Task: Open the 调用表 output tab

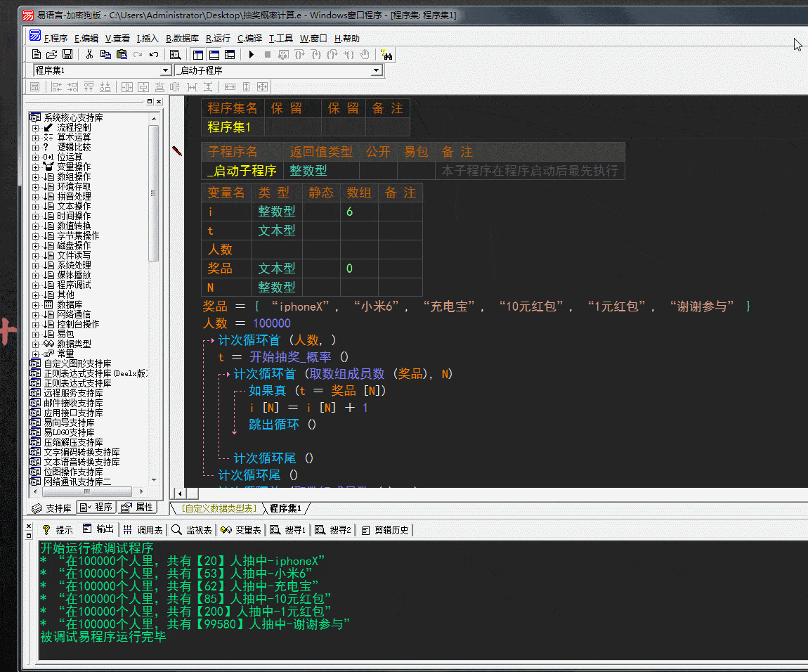Action: (143, 530)
